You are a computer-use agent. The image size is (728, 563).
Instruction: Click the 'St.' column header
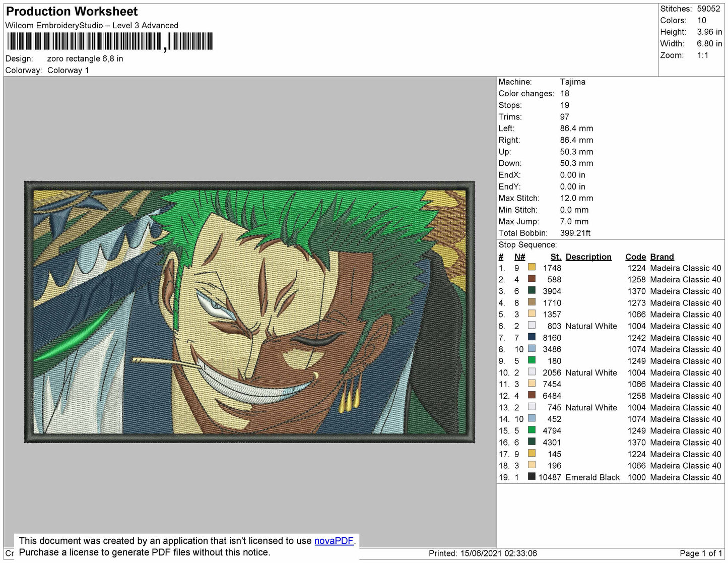[x=556, y=257]
